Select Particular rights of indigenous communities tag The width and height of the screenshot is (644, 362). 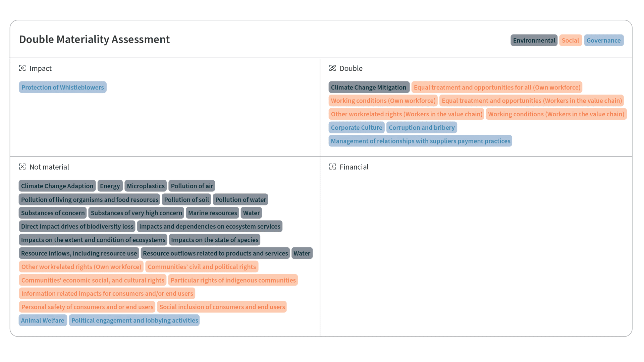pos(233,280)
